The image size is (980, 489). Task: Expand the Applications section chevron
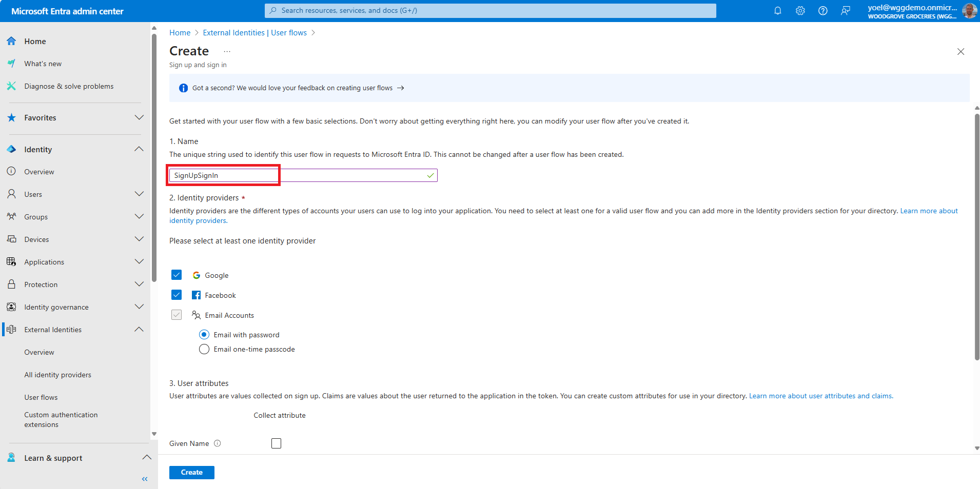(139, 262)
